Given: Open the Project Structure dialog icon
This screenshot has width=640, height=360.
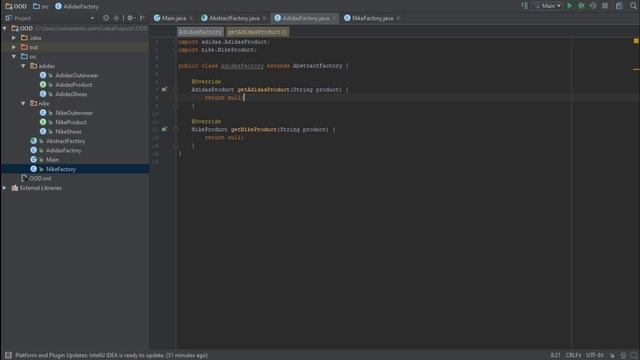Looking at the screenshot, I should 619,6.
